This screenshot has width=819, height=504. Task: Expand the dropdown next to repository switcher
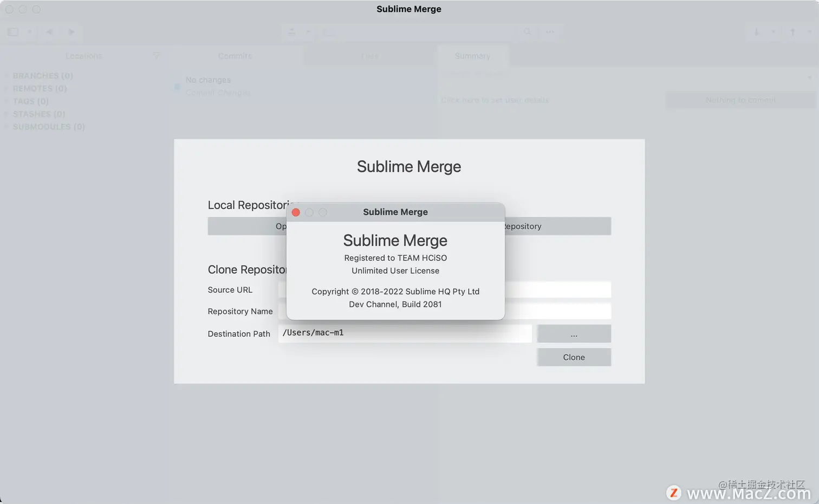click(x=308, y=32)
